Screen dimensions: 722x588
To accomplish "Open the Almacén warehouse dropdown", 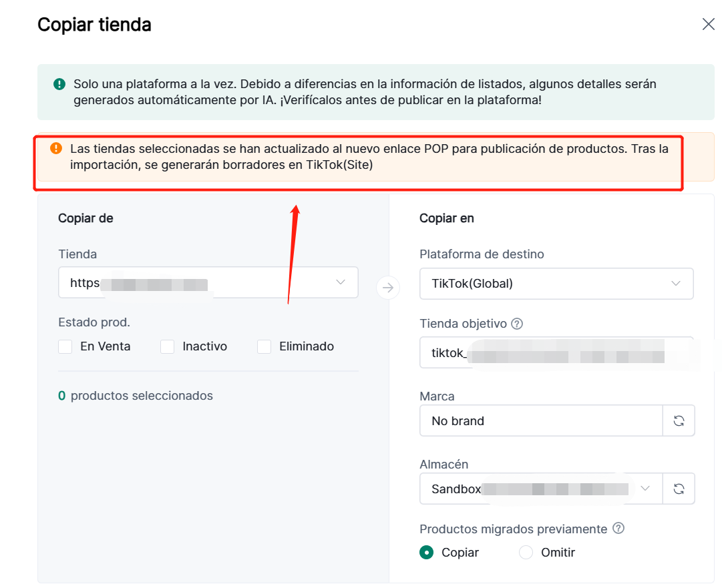I will pos(541,489).
